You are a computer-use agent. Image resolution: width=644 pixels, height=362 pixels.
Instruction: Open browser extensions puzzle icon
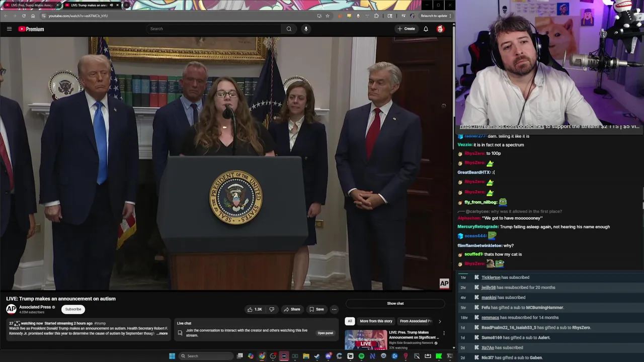[376, 16]
